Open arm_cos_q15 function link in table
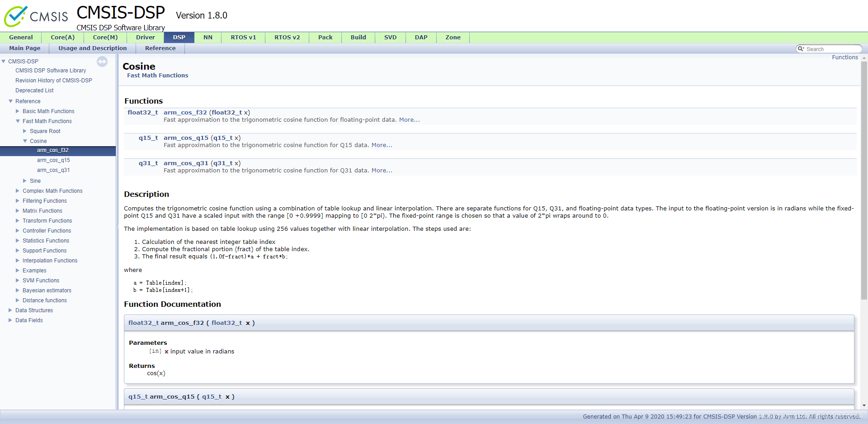The image size is (868, 424). click(x=186, y=138)
